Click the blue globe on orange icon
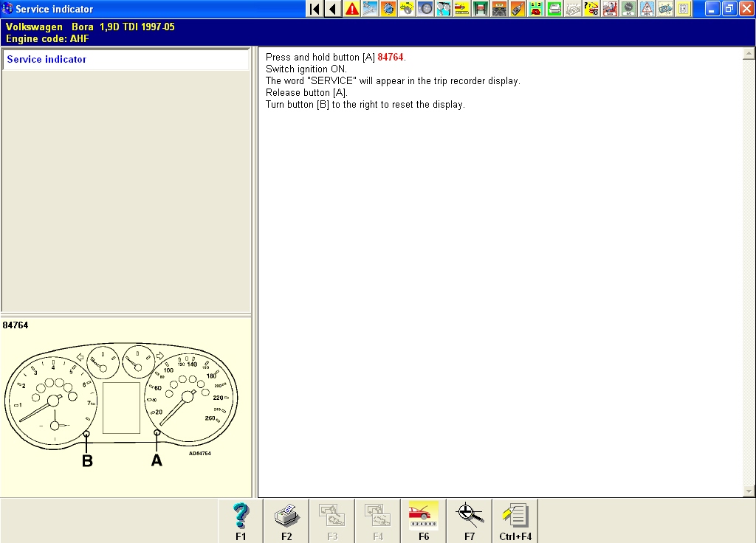 click(388, 9)
